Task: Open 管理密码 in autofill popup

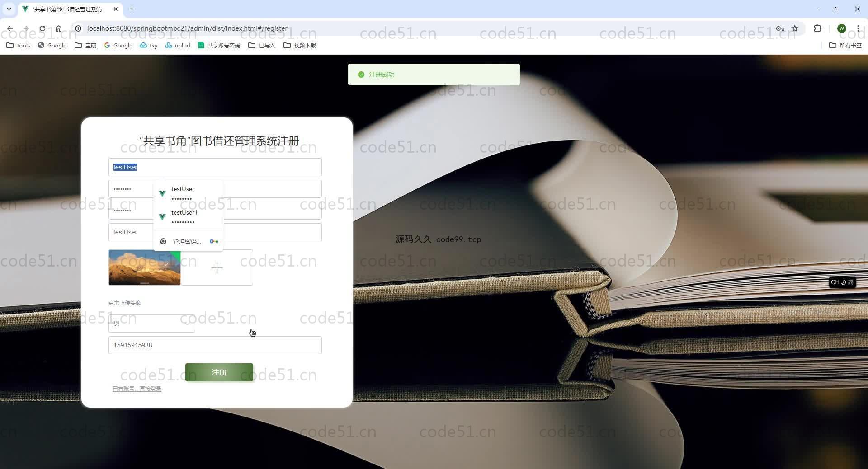Action: 187,241
